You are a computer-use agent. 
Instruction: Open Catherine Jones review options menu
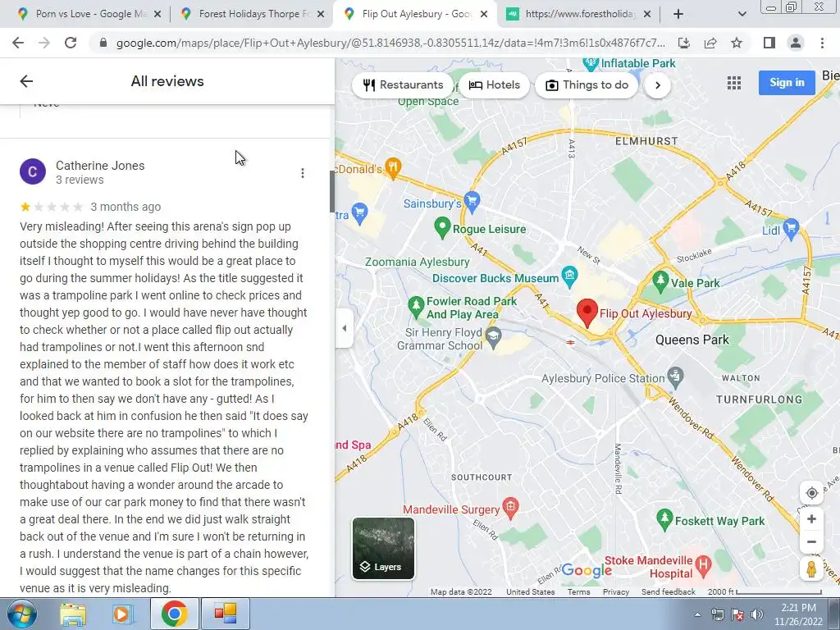coord(303,173)
